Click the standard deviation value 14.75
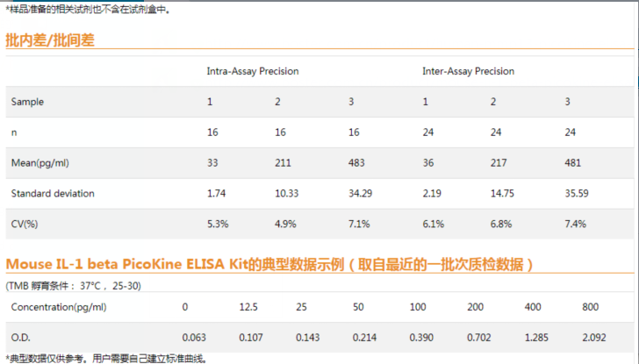This screenshot has height=364, width=639. point(503,193)
